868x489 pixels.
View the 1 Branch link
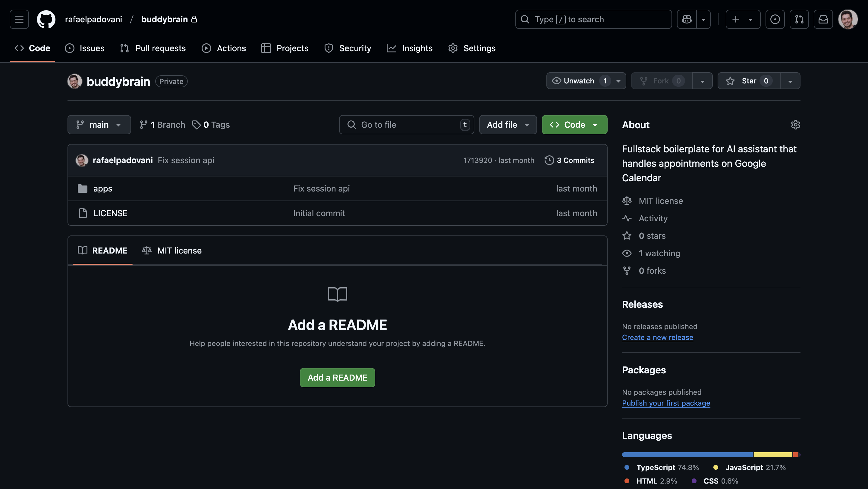pos(162,125)
